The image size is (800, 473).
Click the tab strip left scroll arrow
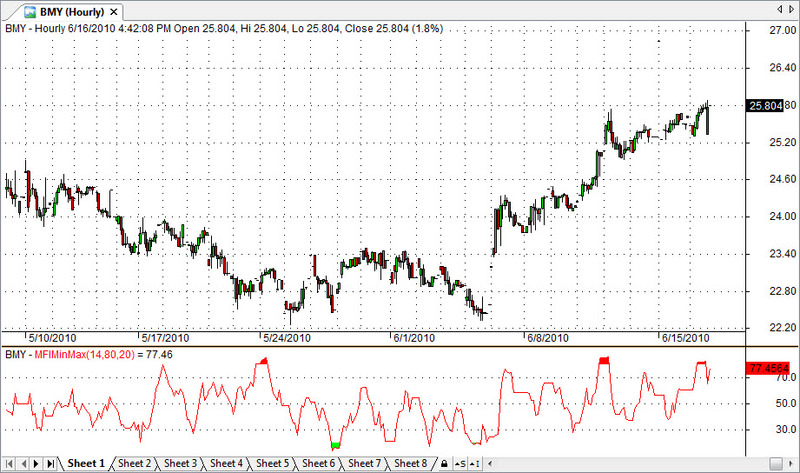click(x=780, y=9)
